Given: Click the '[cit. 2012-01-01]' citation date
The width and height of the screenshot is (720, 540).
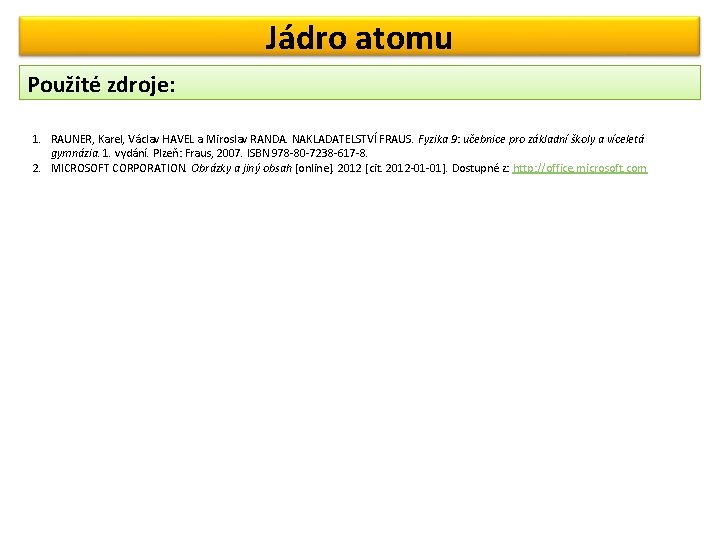Looking at the screenshot, I should [406, 168].
